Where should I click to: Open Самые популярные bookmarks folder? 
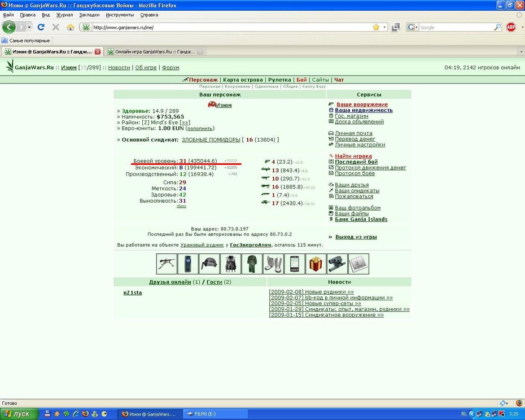point(26,41)
